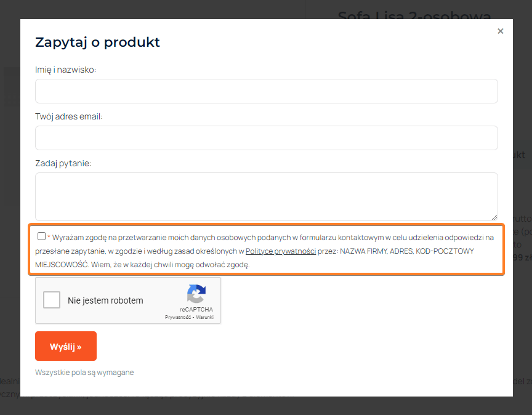Image resolution: width=532 pixels, height=415 pixels.
Task: Close the Zapytaj o produkt dialog
Action: point(501,31)
